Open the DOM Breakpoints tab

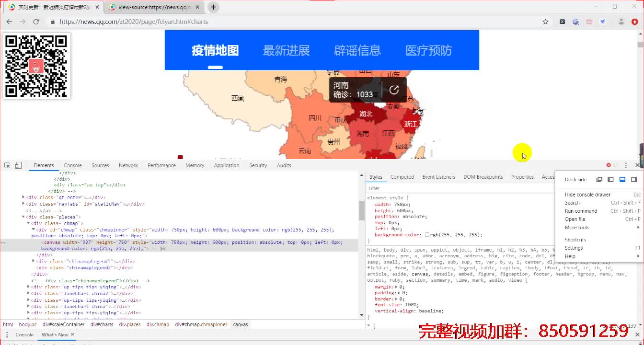pyautogui.click(x=483, y=177)
